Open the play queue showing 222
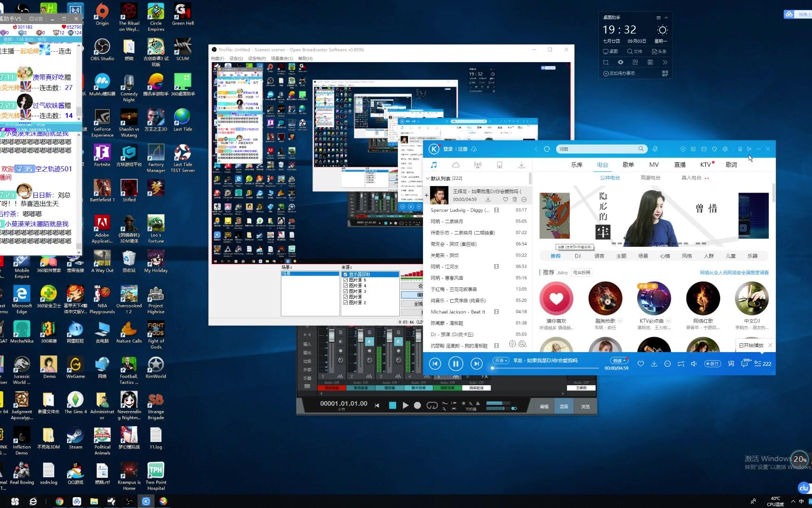 pos(763,363)
